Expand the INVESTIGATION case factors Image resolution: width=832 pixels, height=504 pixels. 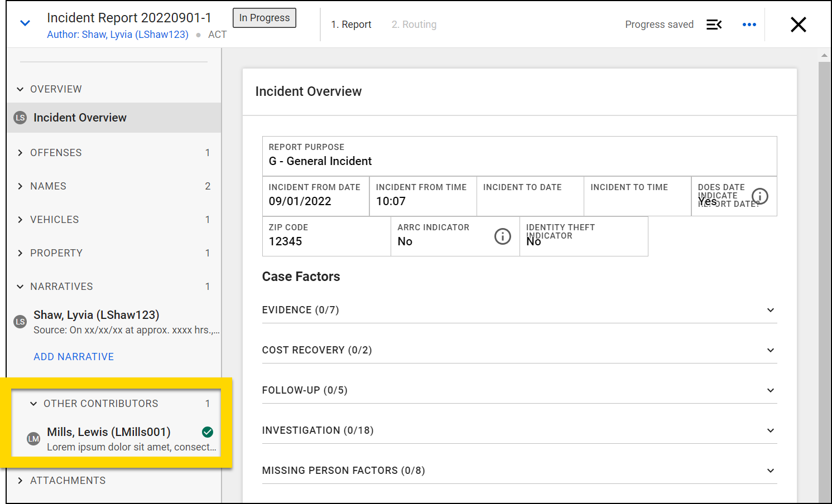(771, 430)
